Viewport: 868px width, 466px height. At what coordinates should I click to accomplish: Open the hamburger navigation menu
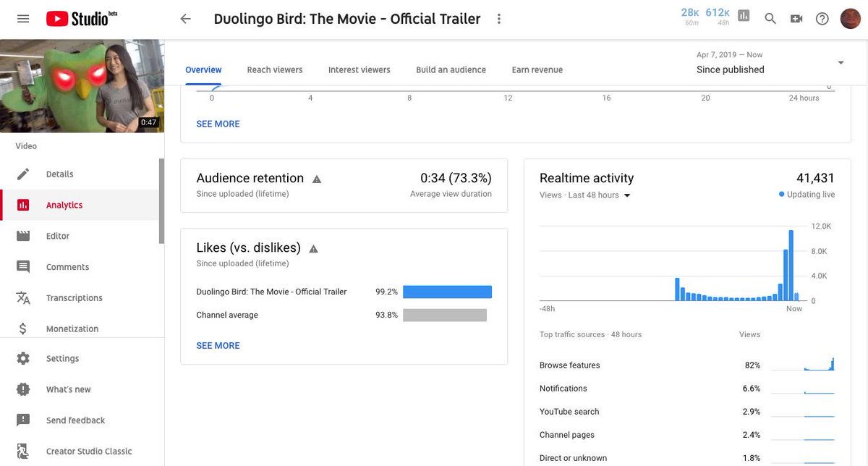pos(23,19)
